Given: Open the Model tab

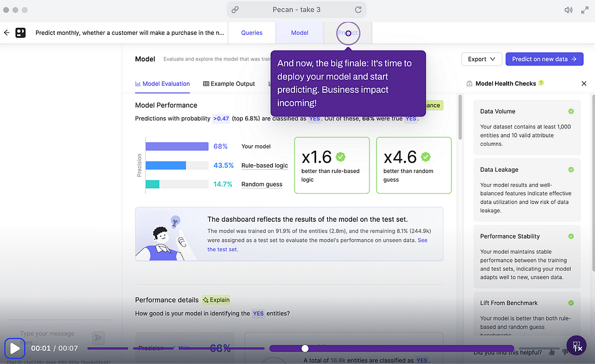Looking at the screenshot, I should pos(299,33).
